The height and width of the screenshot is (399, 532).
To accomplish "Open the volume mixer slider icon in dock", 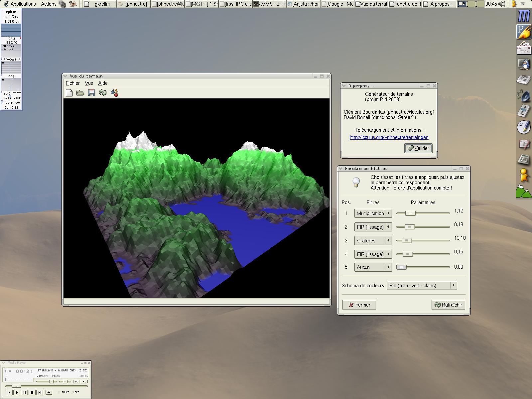I will pos(524,111).
